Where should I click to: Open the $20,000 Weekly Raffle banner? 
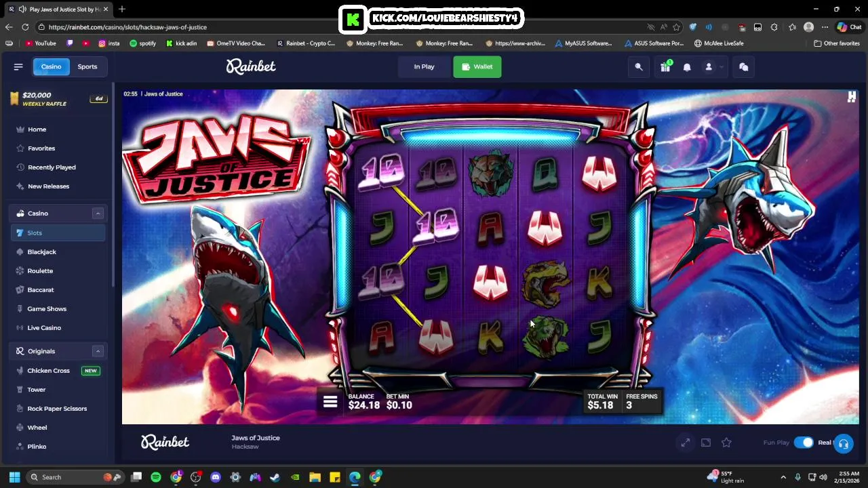click(58, 99)
